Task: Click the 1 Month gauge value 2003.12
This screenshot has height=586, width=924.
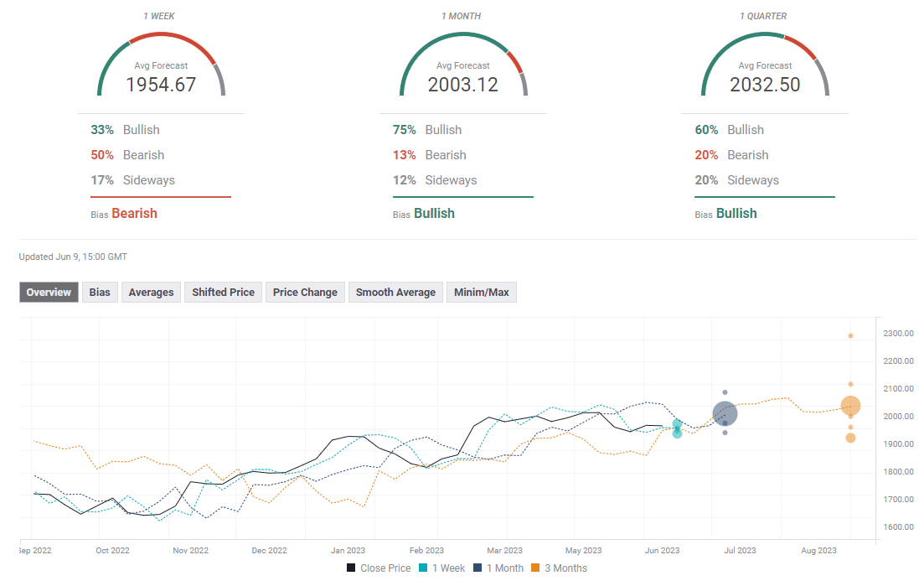Action: click(x=462, y=85)
